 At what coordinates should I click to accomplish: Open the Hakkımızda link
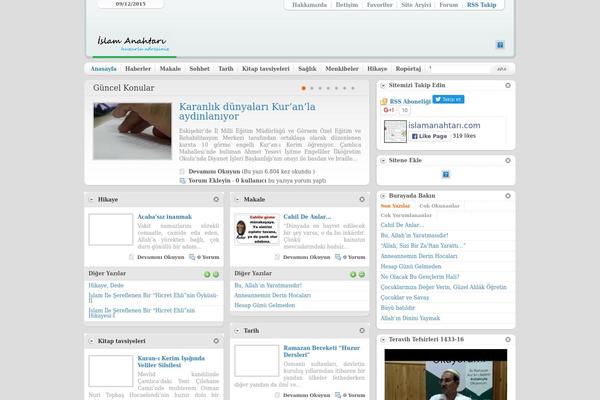point(309,5)
